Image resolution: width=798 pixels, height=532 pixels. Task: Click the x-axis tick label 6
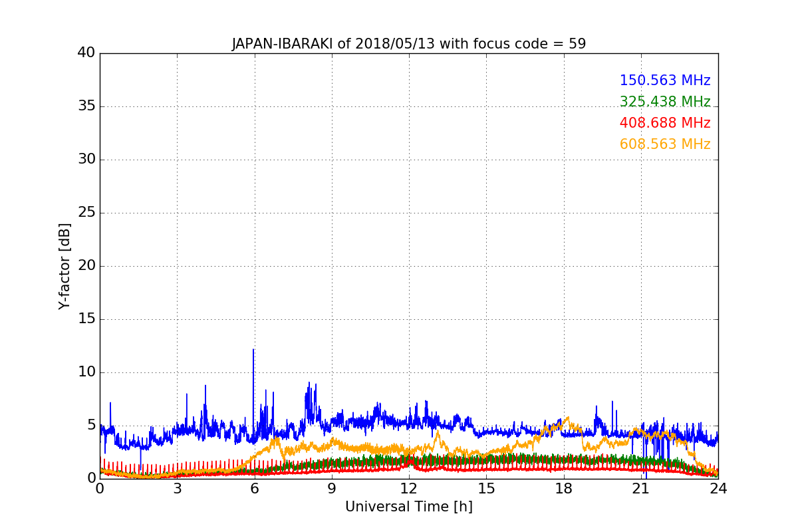pyautogui.click(x=254, y=489)
